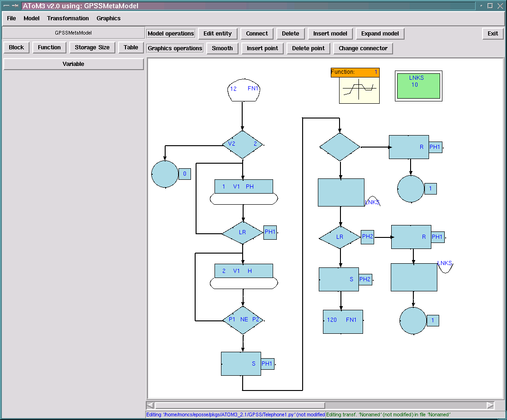Click the horizontal scrollbar thumb
This screenshot has height=420, width=507.
[240, 405]
